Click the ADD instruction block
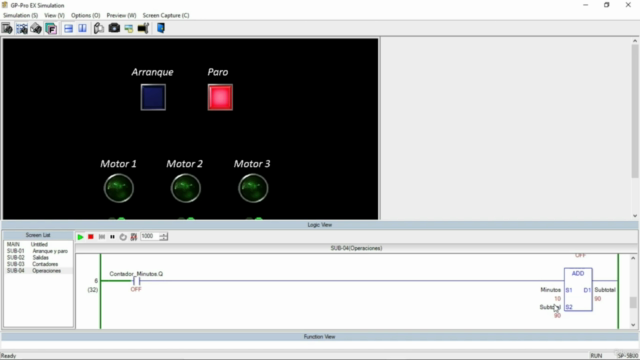The image size is (640, 360). pyautogui.click(x=578, y=289)
